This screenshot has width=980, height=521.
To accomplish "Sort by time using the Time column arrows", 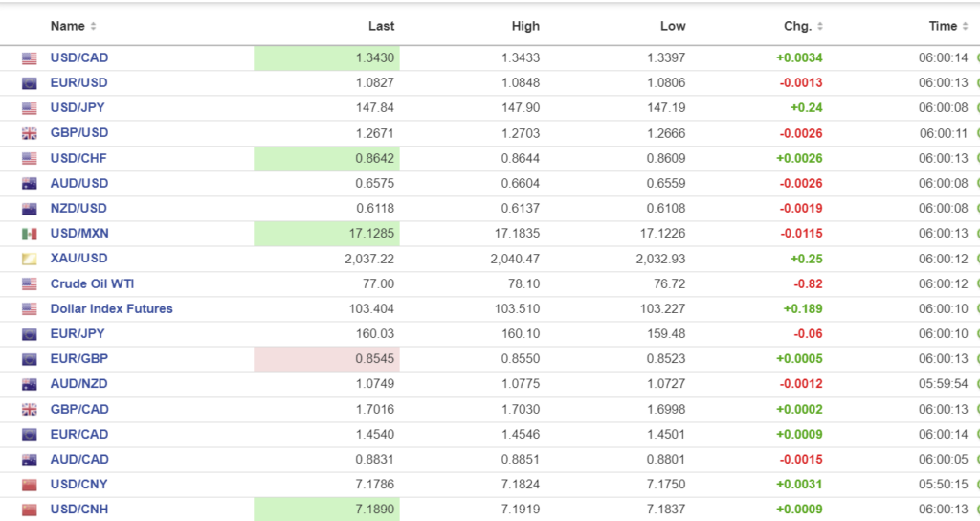I will [965, 27].
